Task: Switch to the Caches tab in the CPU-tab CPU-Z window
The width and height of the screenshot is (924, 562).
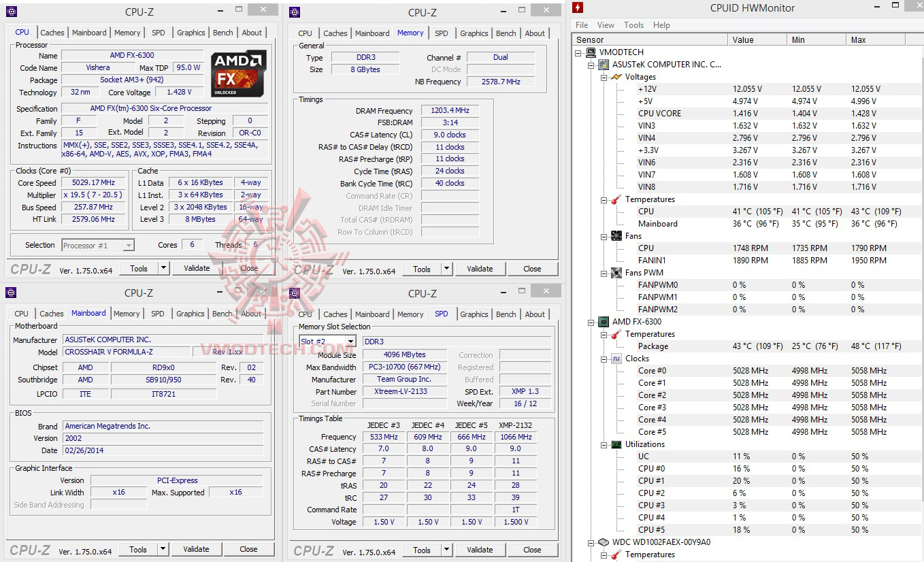Action: point(52,33)
